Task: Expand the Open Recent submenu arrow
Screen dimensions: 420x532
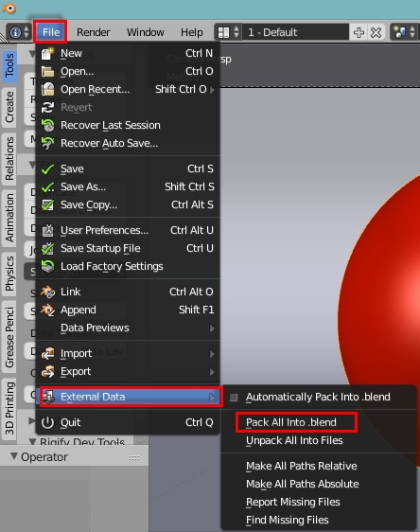Action: point(212,90)
